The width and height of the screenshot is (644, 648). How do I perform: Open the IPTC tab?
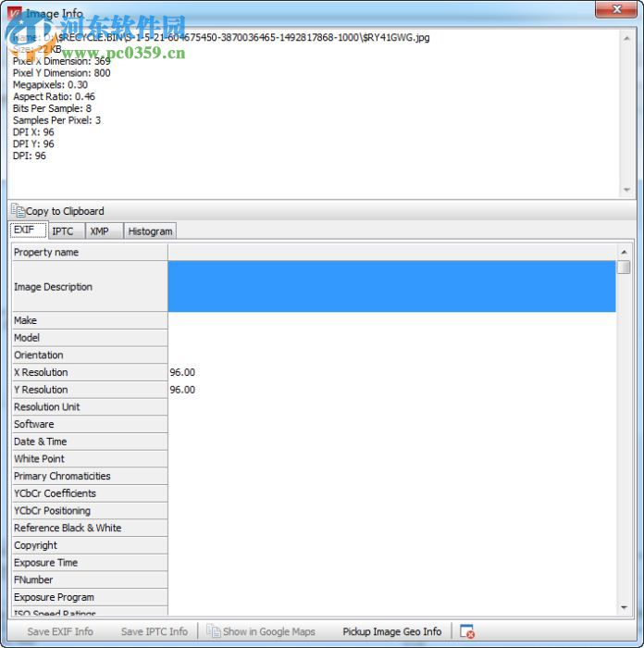[67, 231]
